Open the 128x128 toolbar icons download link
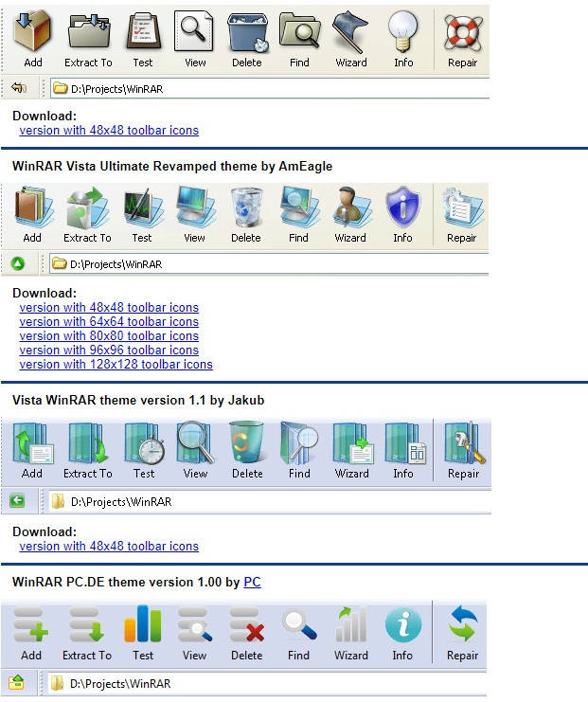588x702 pixels. pyautogui.click(x=116, y=364)
